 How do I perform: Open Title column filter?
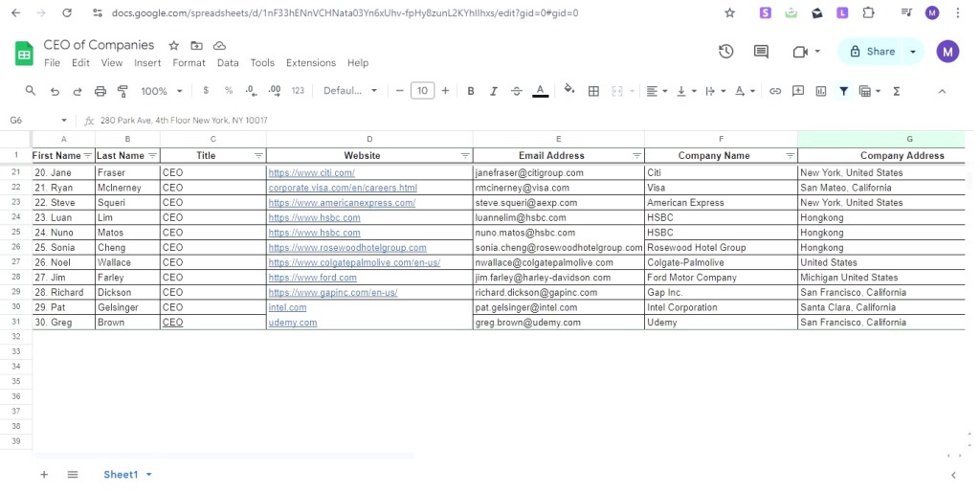point(258,156)
